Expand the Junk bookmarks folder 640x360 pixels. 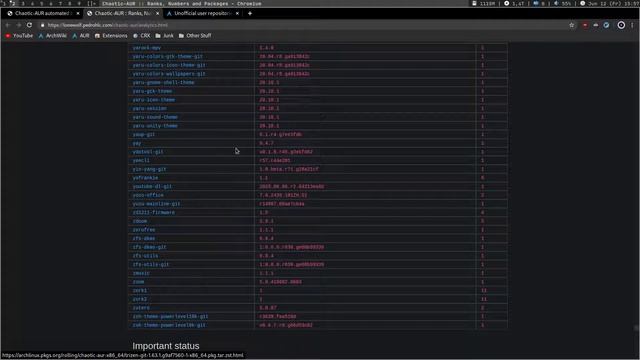(x=164, y=36)
